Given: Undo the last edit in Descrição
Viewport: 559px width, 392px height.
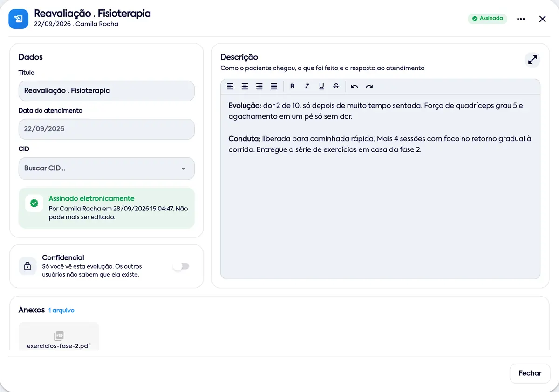Looking at the screenshot, I should (354, 86).
